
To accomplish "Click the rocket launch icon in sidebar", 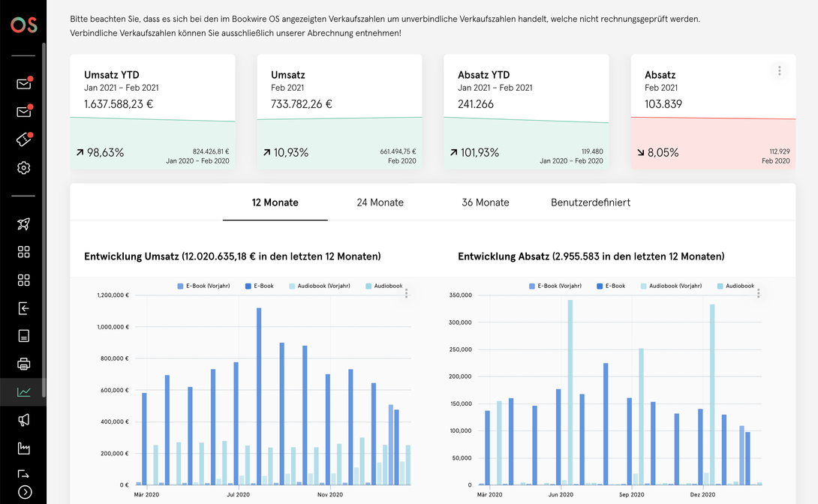I will pos(23,224).
